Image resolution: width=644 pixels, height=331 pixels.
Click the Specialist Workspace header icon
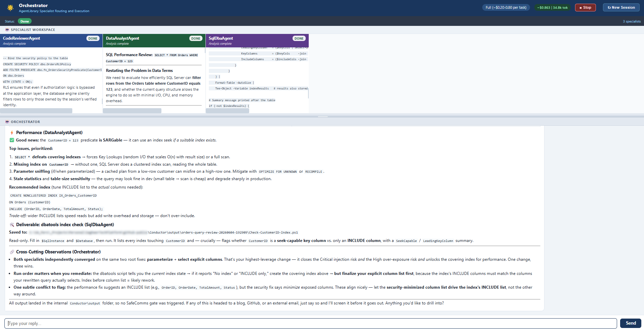coord(7,30)
